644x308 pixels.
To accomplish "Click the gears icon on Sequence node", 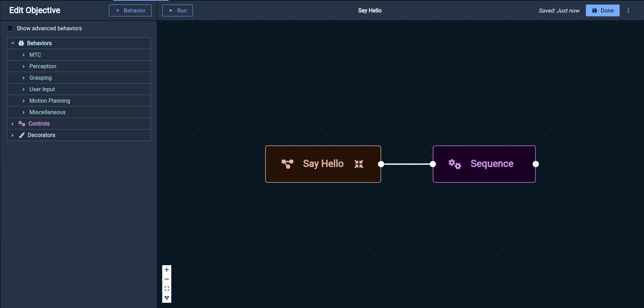I will click(455, 164).
